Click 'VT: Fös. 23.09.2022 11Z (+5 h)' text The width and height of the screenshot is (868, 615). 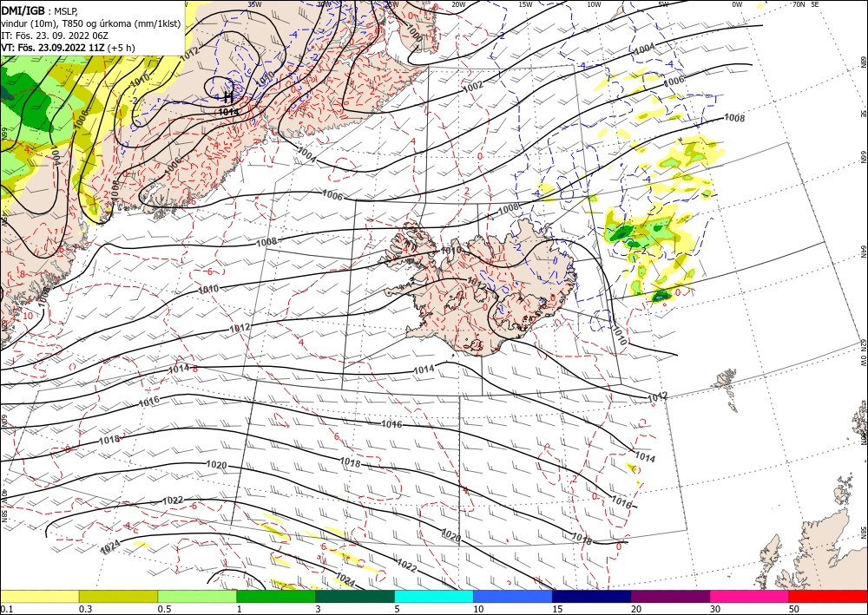point(68,47)
